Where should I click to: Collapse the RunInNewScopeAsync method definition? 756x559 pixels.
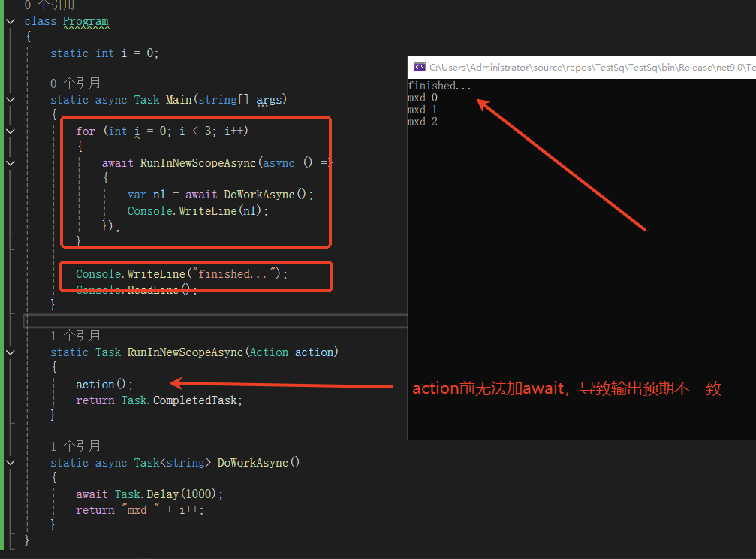coord(11,352)
